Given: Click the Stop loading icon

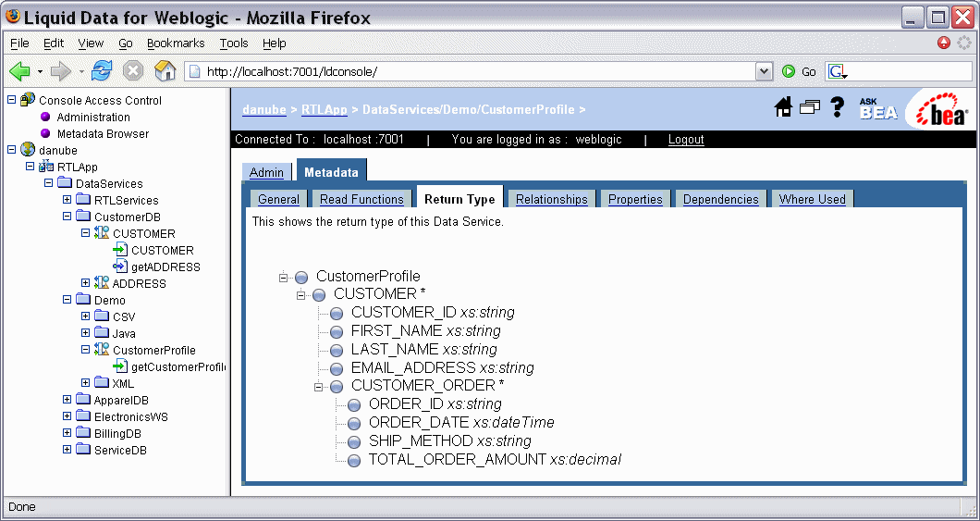Looking at the screenshot, I should (x=132, y=71).
